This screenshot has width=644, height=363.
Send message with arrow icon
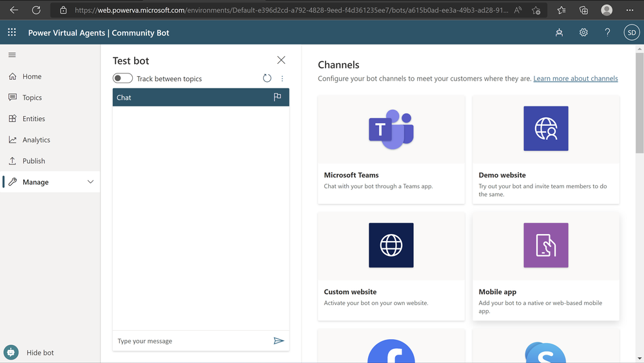point(279,341)
